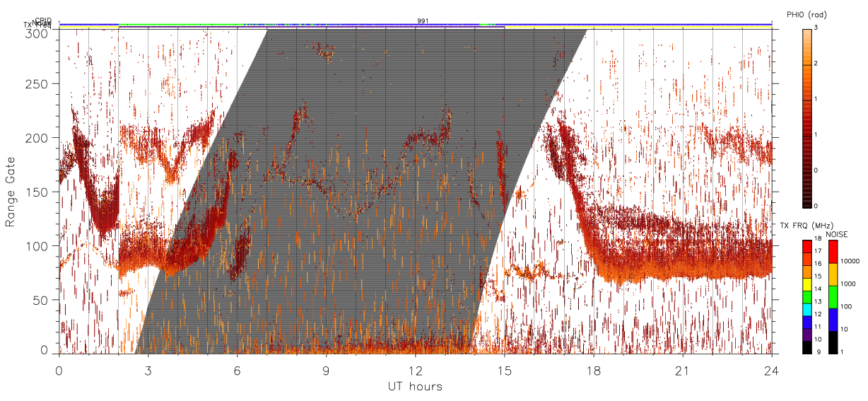Click the '1000' label on NOISE legend
This screenshot has width=868, height=401.
848,284
